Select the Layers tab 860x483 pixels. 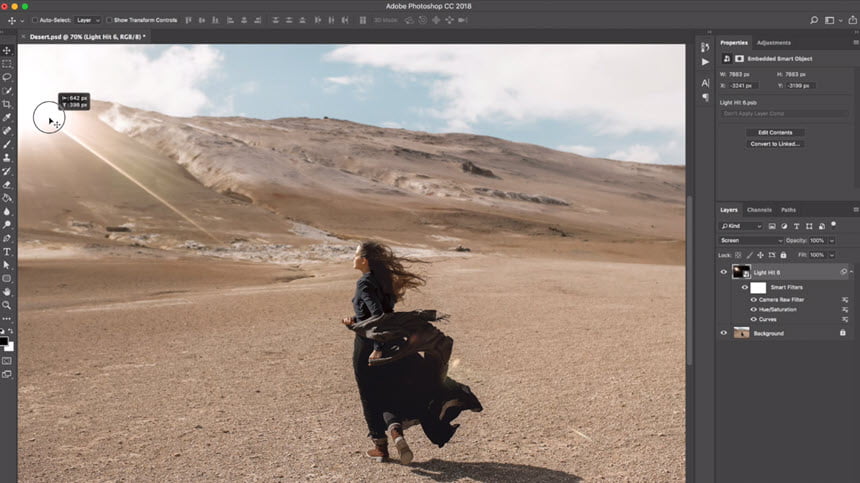pos(729,210)
